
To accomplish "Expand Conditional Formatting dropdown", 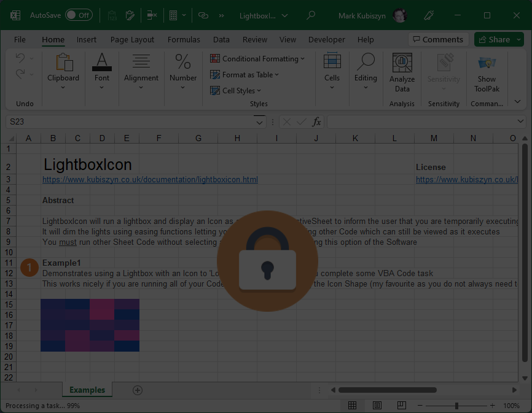I will tap(257, 59).
